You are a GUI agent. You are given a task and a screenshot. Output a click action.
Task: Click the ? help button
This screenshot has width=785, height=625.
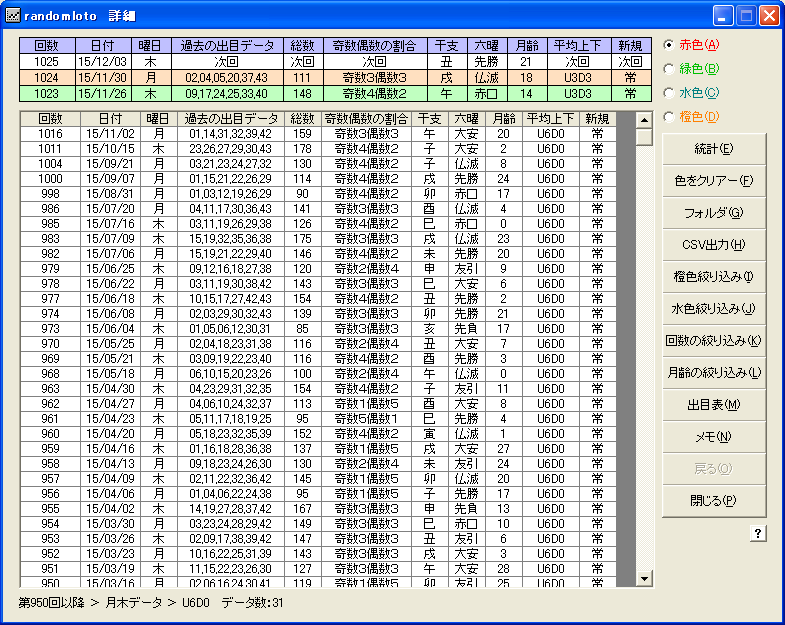(x=758, y=534)
